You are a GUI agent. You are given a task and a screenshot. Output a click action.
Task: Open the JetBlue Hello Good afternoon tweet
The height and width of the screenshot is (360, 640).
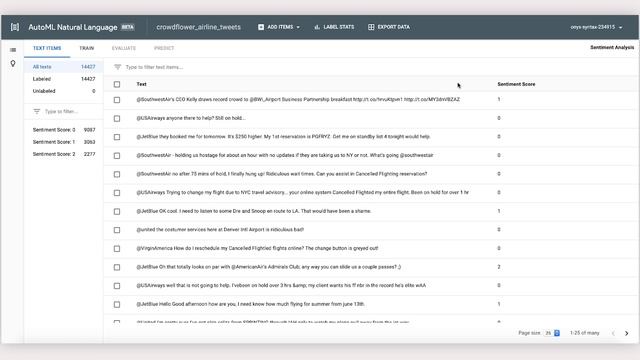point(251,304)
